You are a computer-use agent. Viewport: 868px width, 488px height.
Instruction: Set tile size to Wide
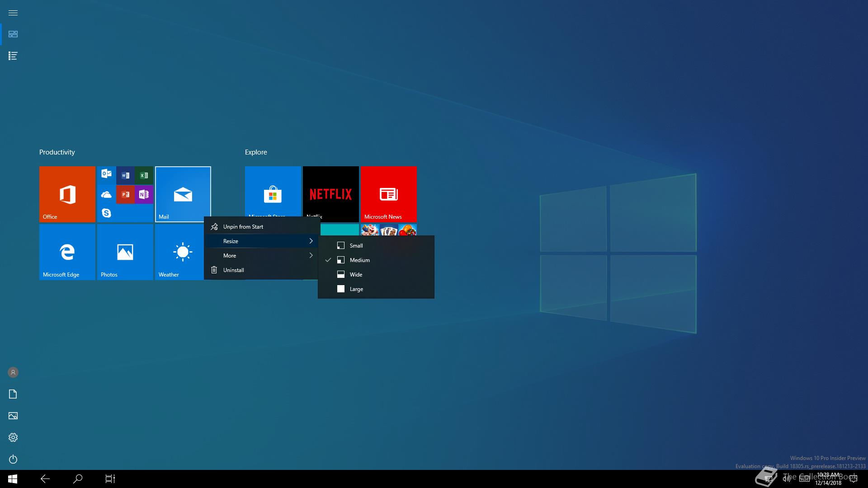[x=376, y=275]
